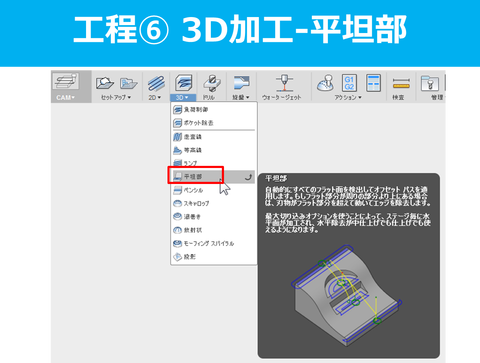Click the Simulate joystick icon
Image resolution: width=480 pixels, height=363 pixels.
(x=325, y=83)
